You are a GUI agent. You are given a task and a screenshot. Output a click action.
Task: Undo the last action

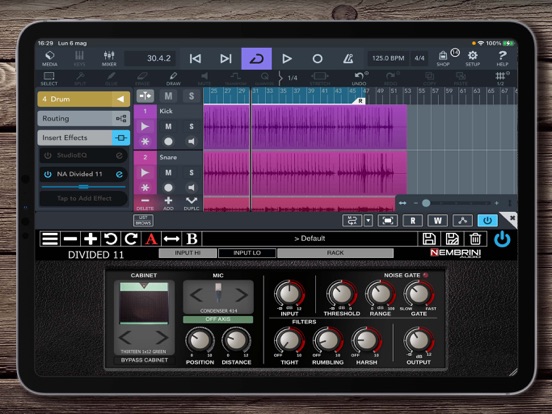[x=359, y=79]
